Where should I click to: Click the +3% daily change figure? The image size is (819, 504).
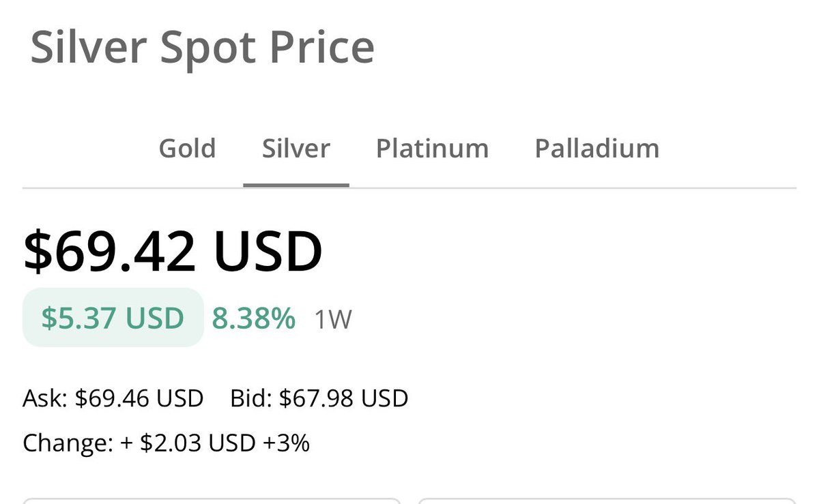pos(287,444)
